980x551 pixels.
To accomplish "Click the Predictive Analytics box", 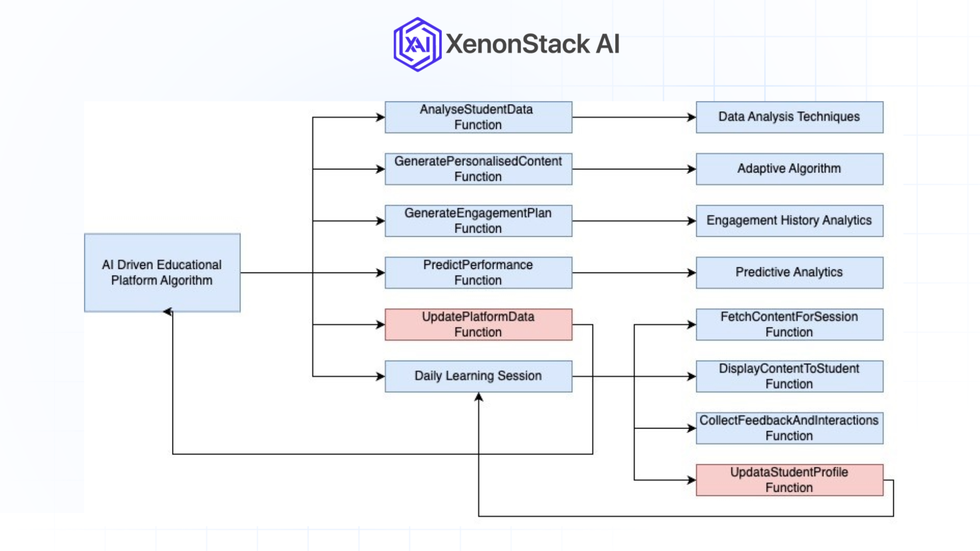I will [789, 272].
